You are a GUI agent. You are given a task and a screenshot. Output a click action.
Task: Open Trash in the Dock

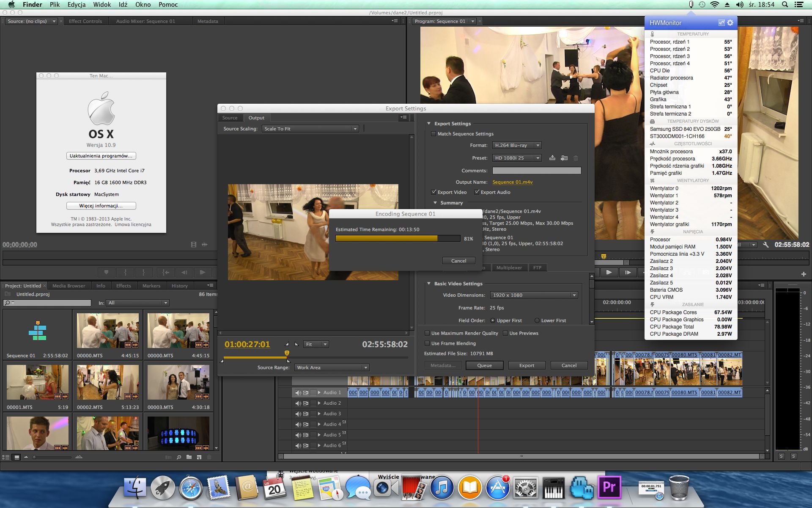[x=679, y=488]
